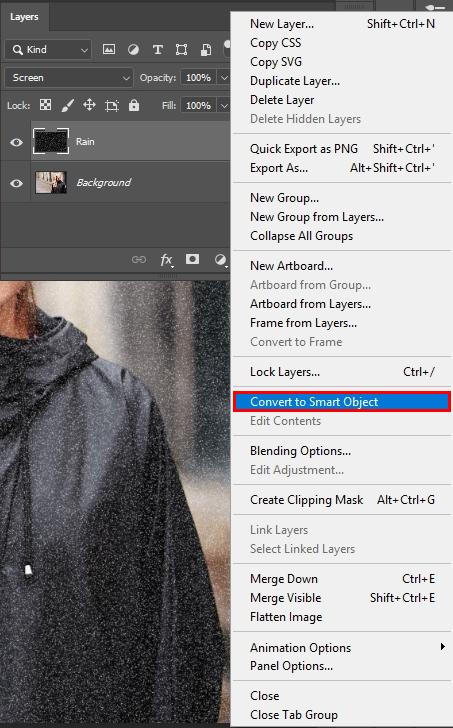Filter layers by shape layer icon
This screenshot has width=453, height=728.
tap(181, 49)
